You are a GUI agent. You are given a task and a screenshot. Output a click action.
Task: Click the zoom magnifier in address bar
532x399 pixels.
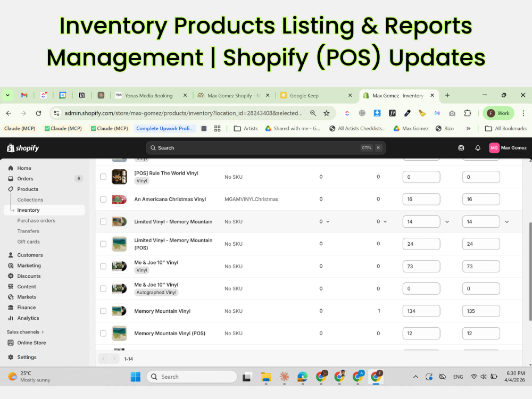click(x=313, y=113)
